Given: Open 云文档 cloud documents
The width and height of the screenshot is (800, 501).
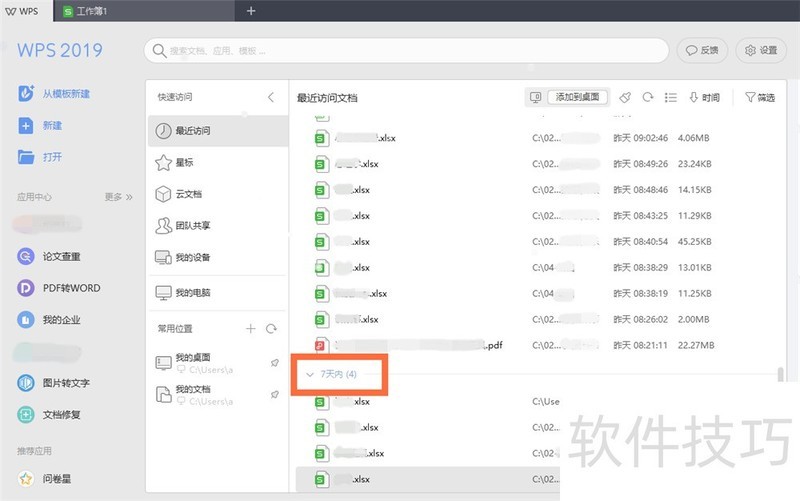Looking at the screenshot, I should click(x=218, y=194).
